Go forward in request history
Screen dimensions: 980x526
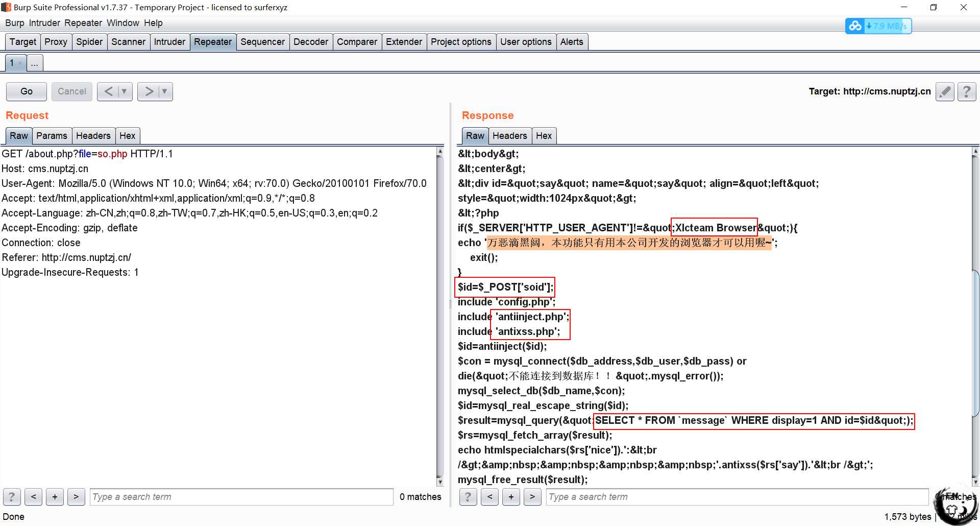click(149, 91)
